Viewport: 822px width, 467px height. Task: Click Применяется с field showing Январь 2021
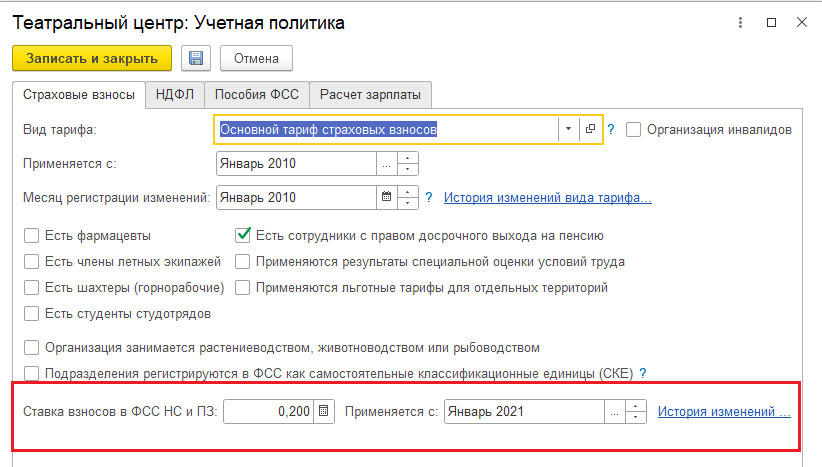coord(524,411)
